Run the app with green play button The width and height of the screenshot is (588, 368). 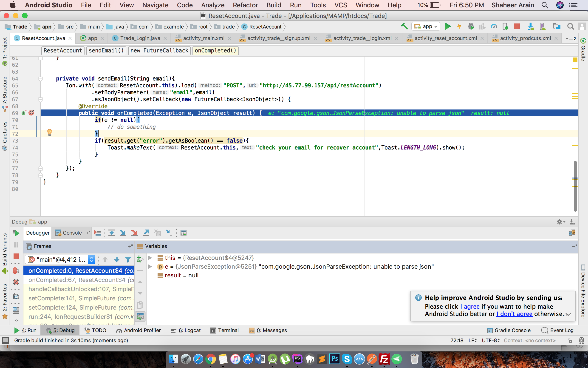click(448, 26)
